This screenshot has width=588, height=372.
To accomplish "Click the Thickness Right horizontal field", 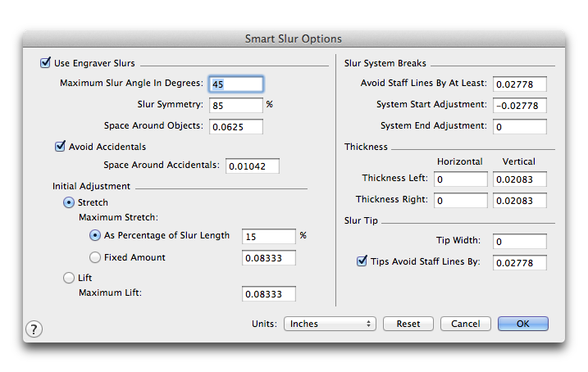I will (461, 201).
